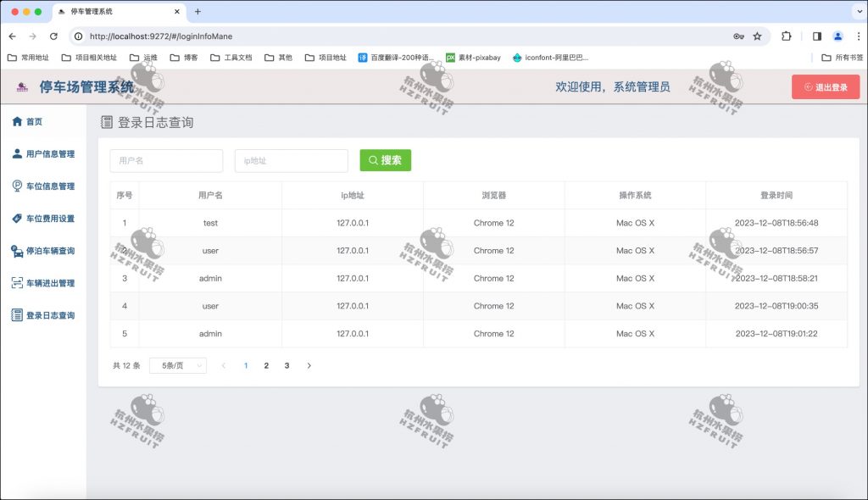868x500 pixels.
Task: Click the previous page chevron in pagination
Action: tap(224, 365)
